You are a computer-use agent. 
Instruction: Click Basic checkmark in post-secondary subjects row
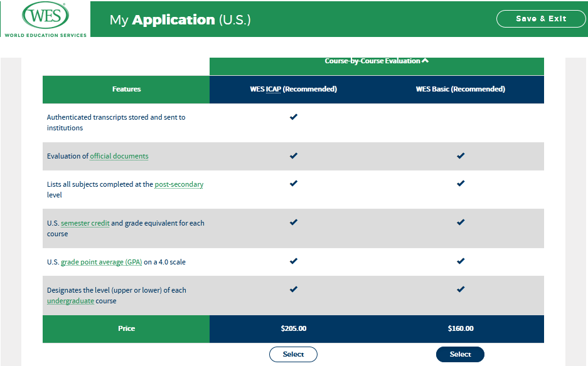click(461, 184)
